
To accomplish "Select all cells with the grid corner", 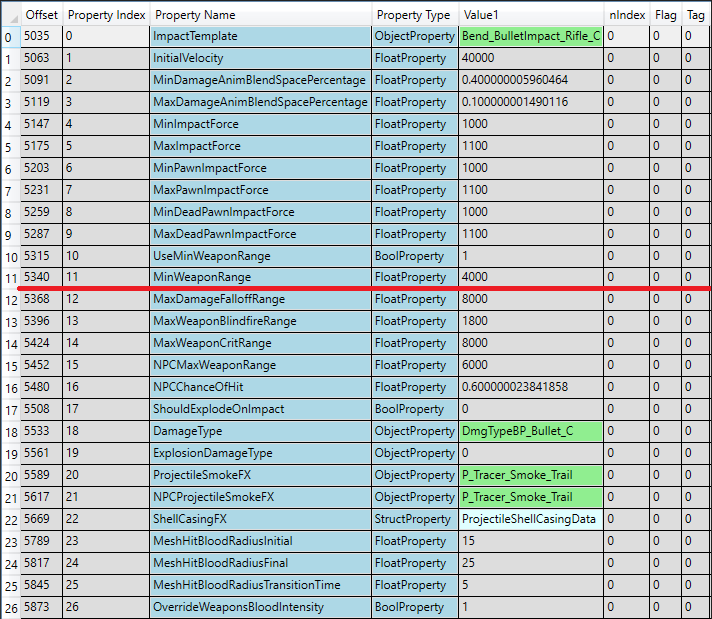I will click(x=11, y=15).
